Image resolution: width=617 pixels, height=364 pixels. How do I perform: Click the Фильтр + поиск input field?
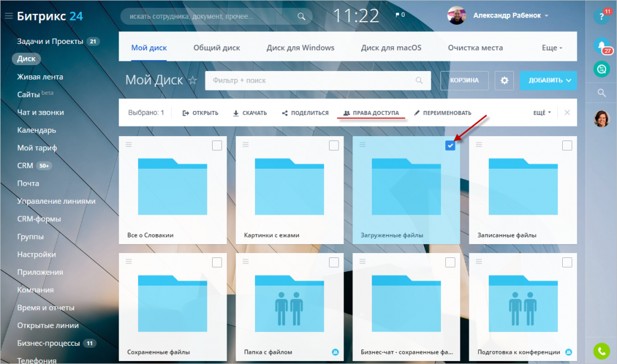coord(318,80)
